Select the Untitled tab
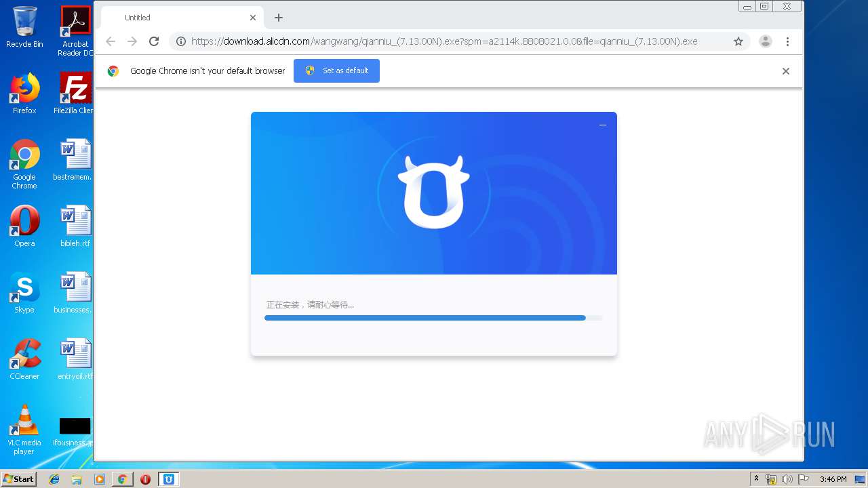868x488 pixels. coord(182,18)
